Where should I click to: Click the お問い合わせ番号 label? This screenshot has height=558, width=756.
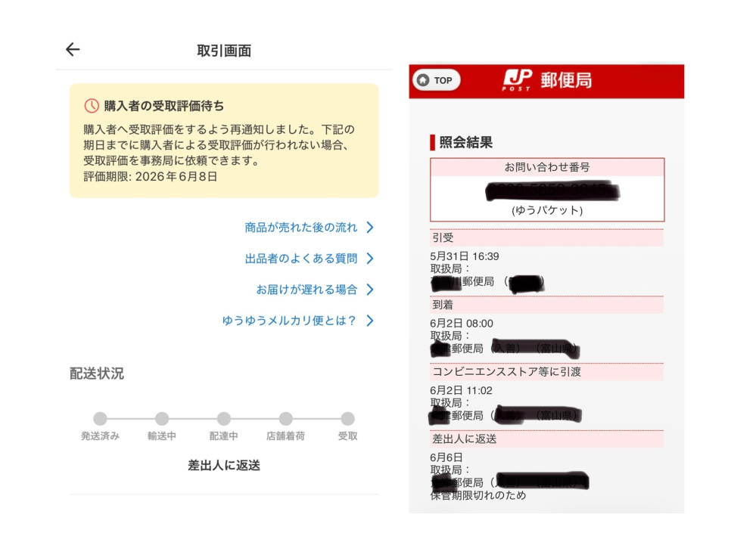click(x=546, y=167)
